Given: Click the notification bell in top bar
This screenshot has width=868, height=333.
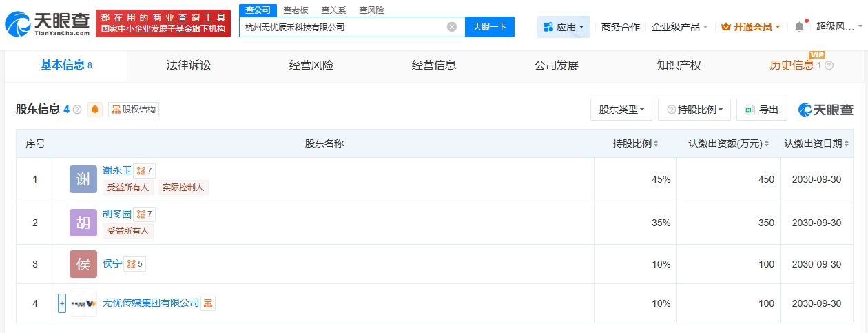Looking at the screenshot, I should [x=799, y=27].
